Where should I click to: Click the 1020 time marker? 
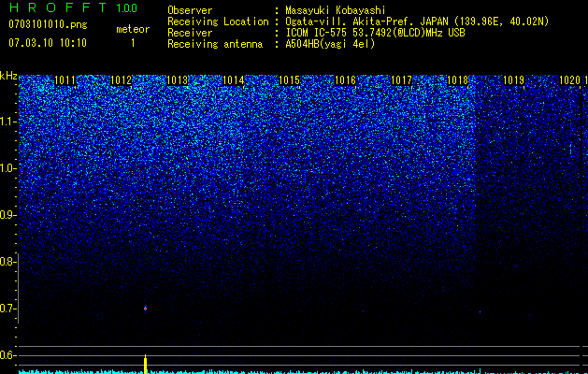[x=569, y=80]
